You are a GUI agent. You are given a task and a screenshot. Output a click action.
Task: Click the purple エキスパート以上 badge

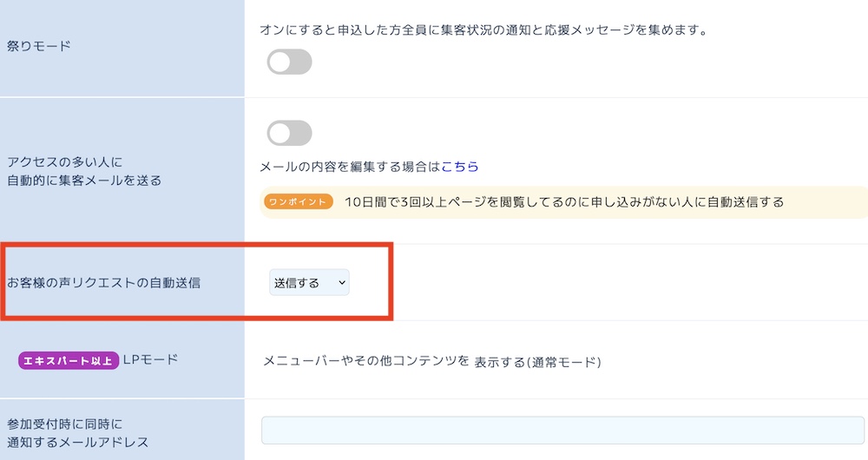(68, 360)
